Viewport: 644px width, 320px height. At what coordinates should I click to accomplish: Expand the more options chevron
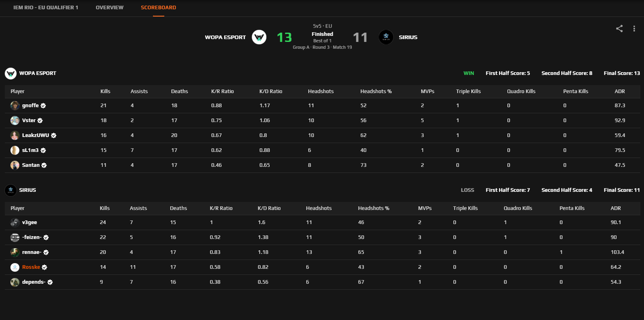(x=633, y=28)
